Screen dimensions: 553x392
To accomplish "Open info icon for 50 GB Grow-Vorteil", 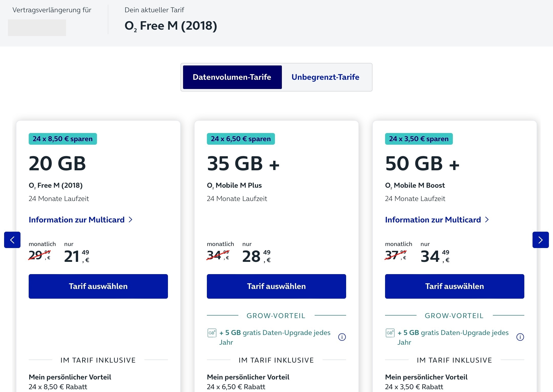I will [x=520, y=337].
